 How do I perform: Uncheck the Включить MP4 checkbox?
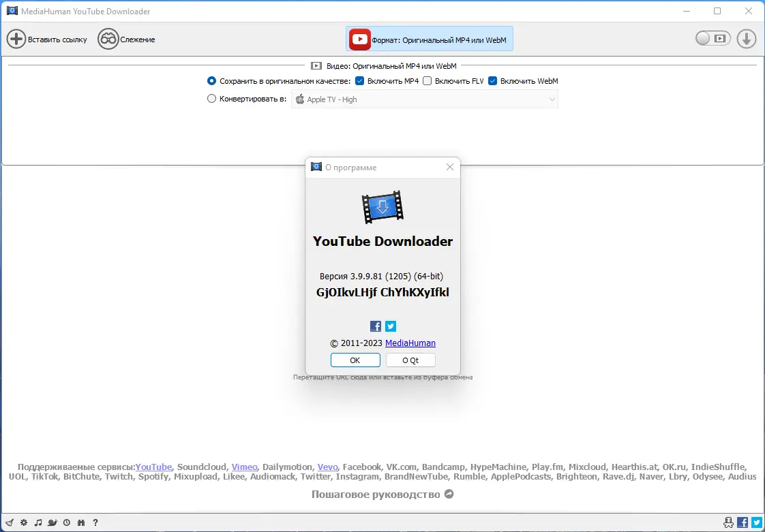click(359, 81)
